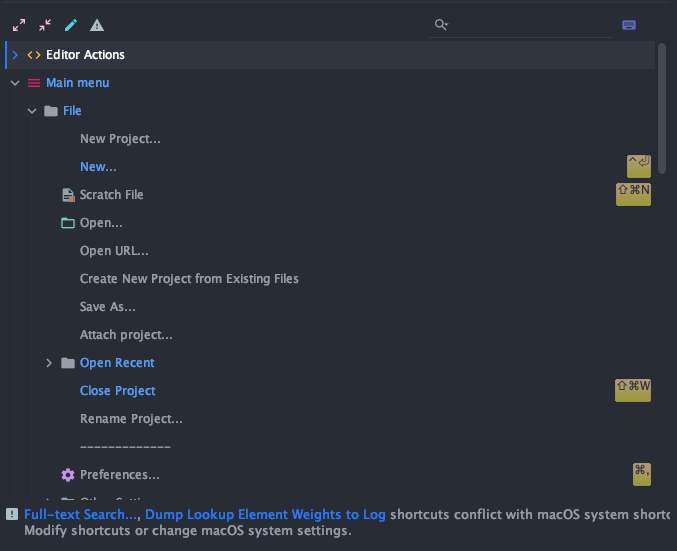Click the Main menu label
The width and height of the screenshot is (677, 551).
(78, 83)
